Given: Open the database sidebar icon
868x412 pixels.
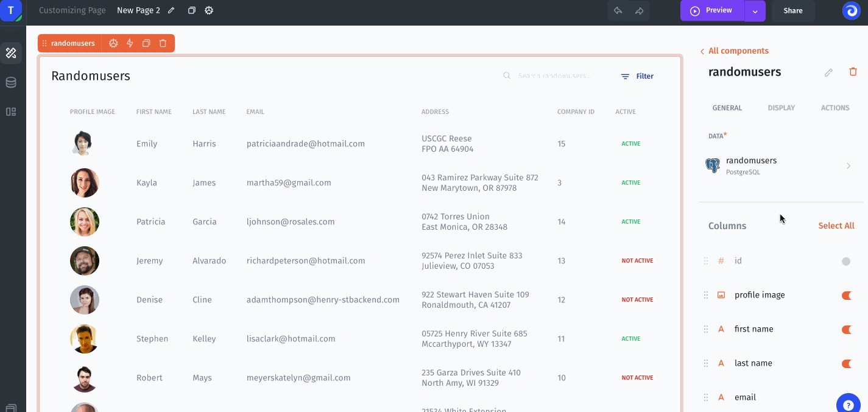Looking at the screenshot, I should (x=11, y=82).
